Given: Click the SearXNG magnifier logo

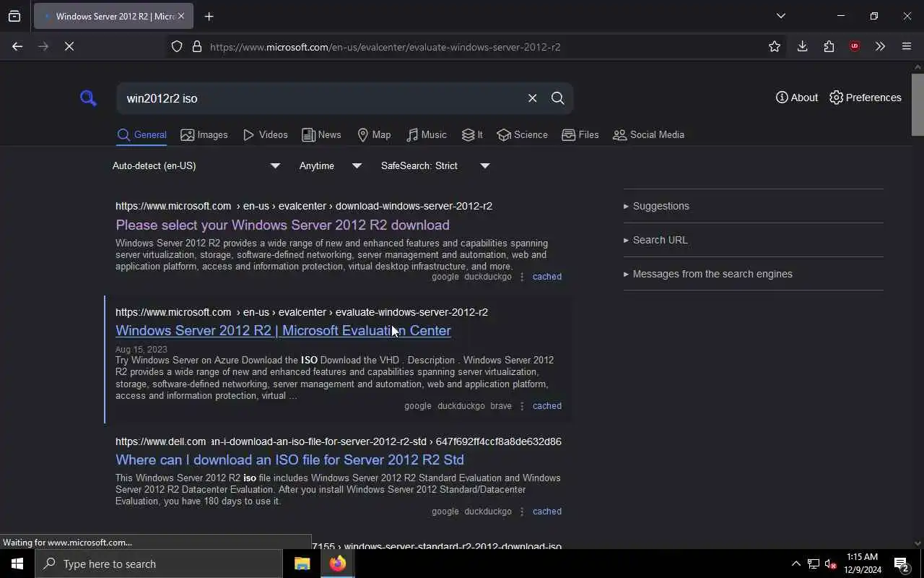Looking at the screenshot, I should [88, 98].
